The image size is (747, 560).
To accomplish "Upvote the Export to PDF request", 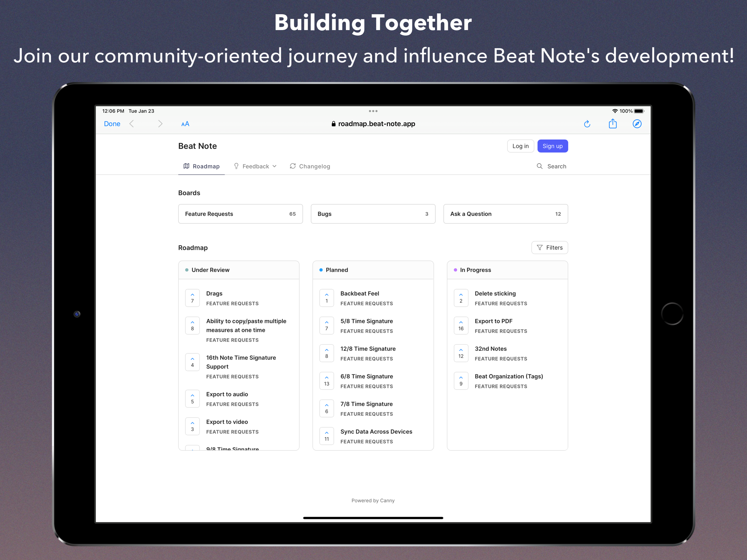I will click(x=461, y=326).
